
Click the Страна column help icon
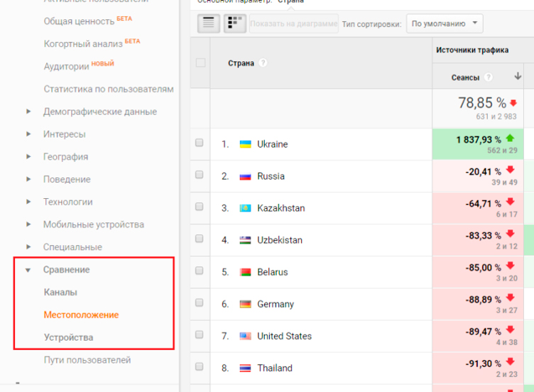(263, 62)
